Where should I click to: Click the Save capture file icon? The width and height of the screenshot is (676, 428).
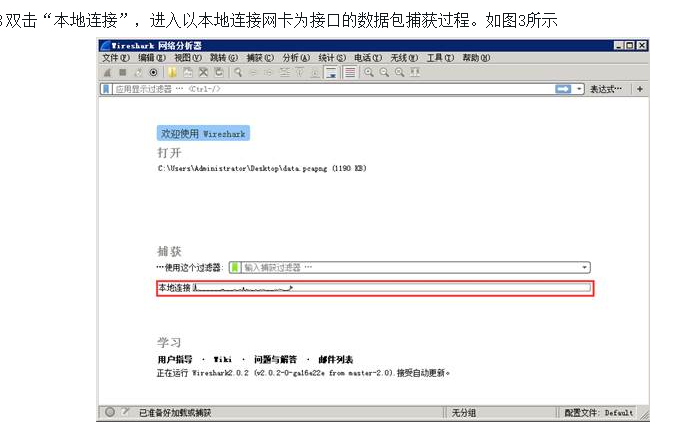(x=188, y=72)
